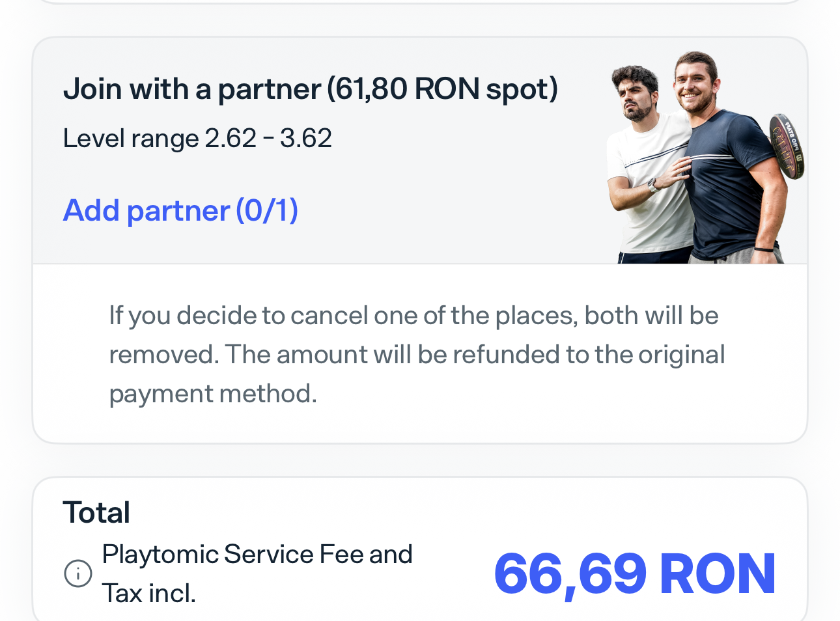Tap the Playtomic Service Fee and Tax text
840x621 pixels.
[x=257, y=573]
